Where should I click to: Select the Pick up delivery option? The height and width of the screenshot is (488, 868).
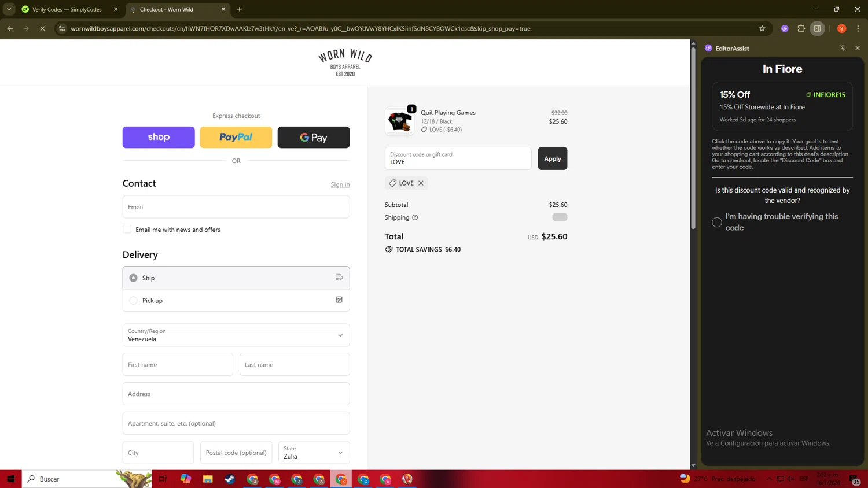pyautogui.click(x=236, y=300)
